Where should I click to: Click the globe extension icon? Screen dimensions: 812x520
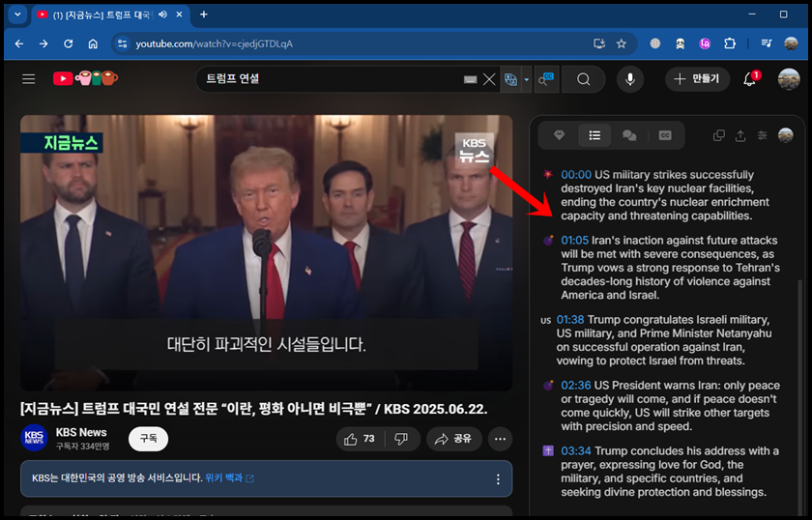tap(655, 44)
